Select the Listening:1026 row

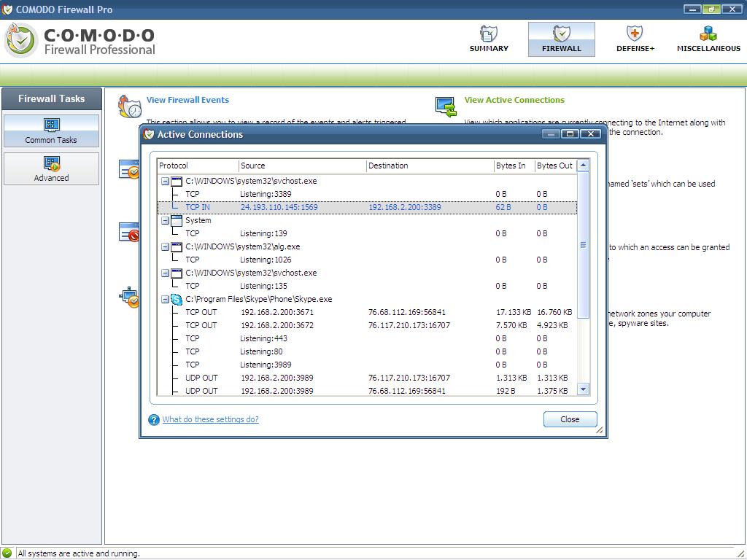pyautogui.click(x=367, y=260)
